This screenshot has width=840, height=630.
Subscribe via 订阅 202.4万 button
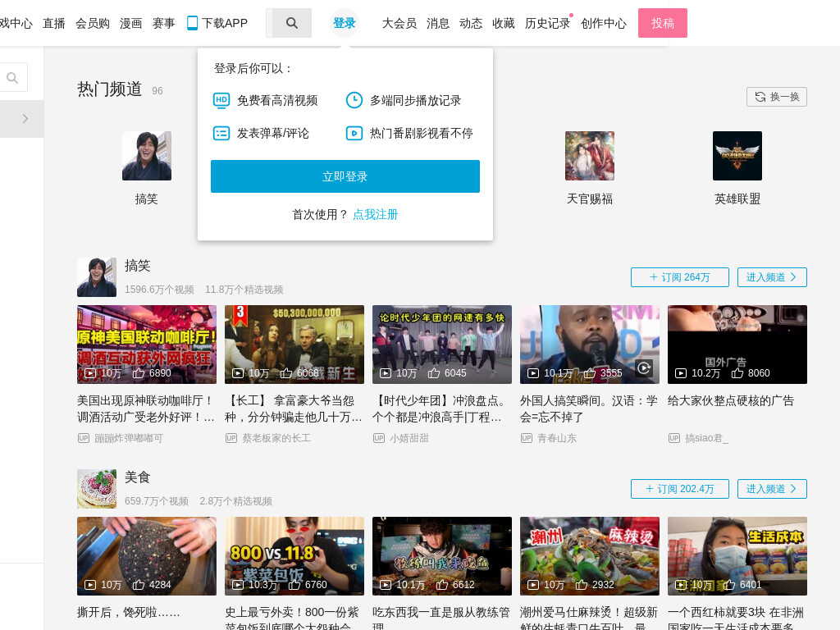(x=680, y=489)
